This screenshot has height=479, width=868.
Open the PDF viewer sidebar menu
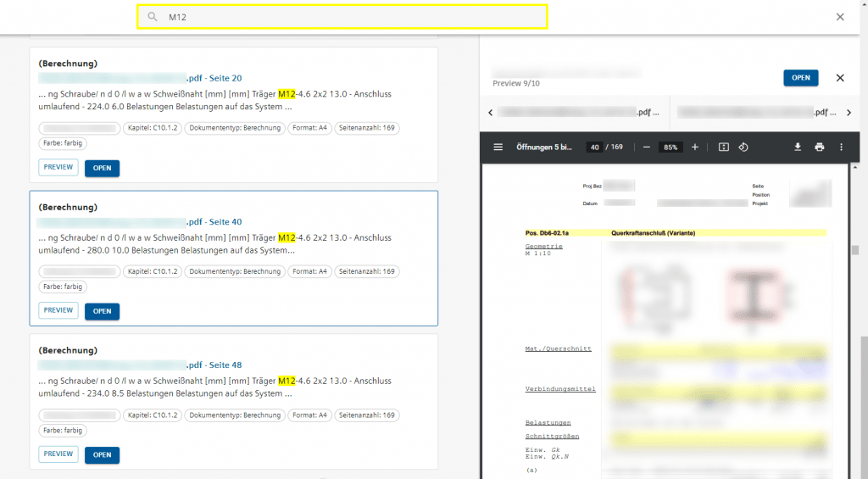498,147
